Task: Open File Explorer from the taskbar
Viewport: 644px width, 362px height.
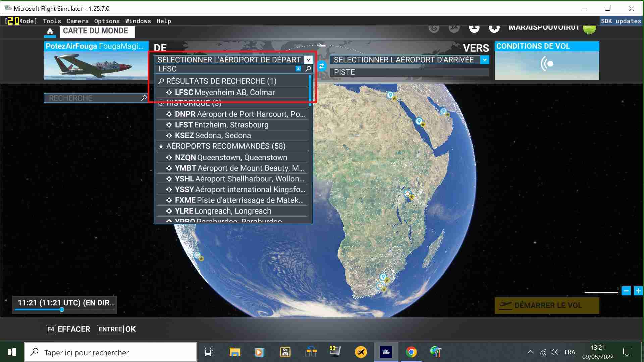Action: pyautogui.click(x=235, y=352)
